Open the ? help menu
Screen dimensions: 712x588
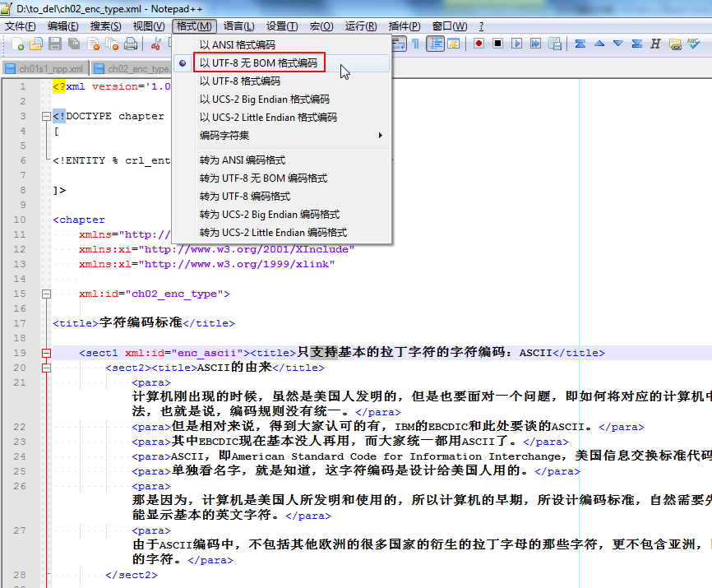(x=481, y=26)
